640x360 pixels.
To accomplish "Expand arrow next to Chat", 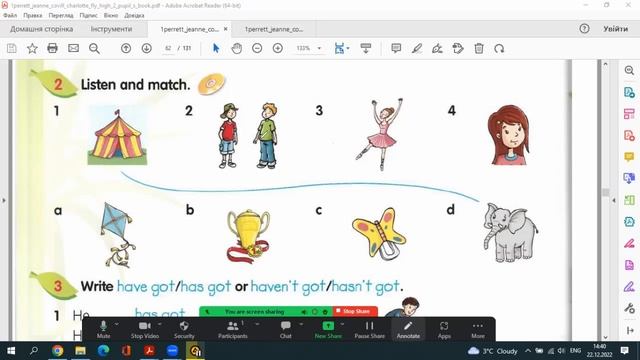I will pos(301,324).
